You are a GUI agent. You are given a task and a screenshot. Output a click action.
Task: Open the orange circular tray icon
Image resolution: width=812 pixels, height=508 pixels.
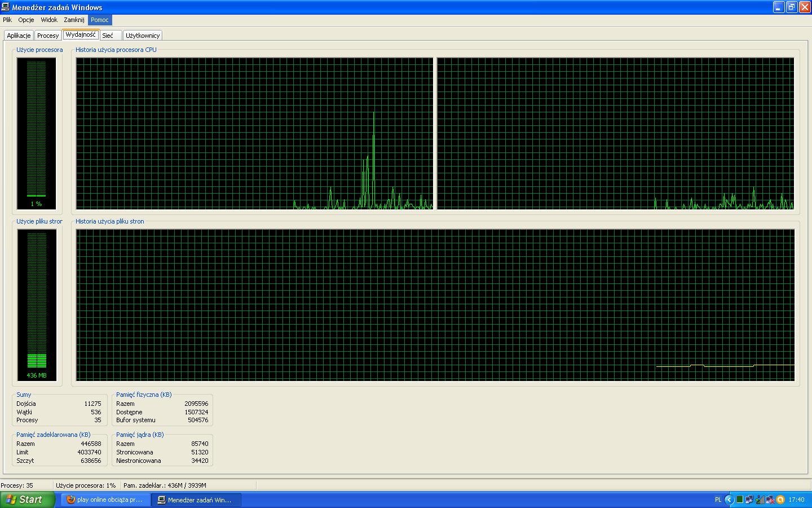pos(780,500)
